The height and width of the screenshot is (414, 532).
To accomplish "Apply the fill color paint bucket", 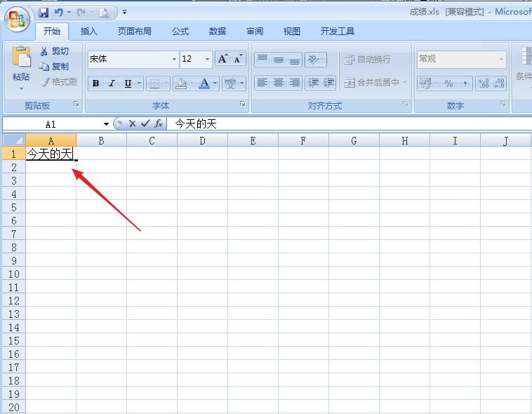I will click(x=182, y=83).
